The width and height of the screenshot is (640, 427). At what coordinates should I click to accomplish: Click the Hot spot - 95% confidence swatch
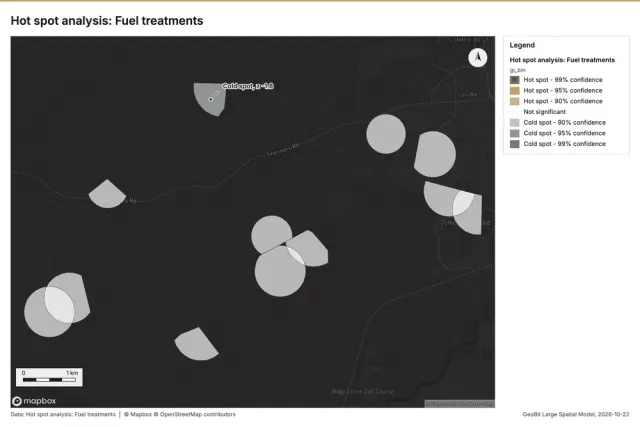tap(515, 90)
